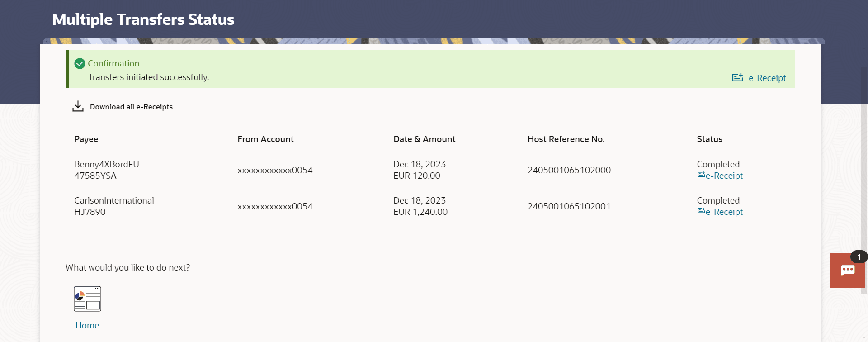Click the Status column header
Viewport: 868px width, 342px height.
[x=709, y=139]
